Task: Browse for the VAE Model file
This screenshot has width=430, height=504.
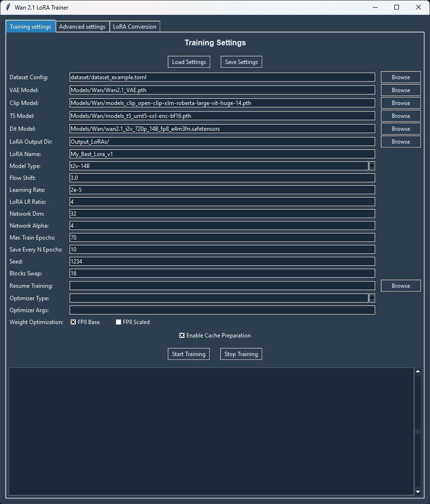Action: 400,90
